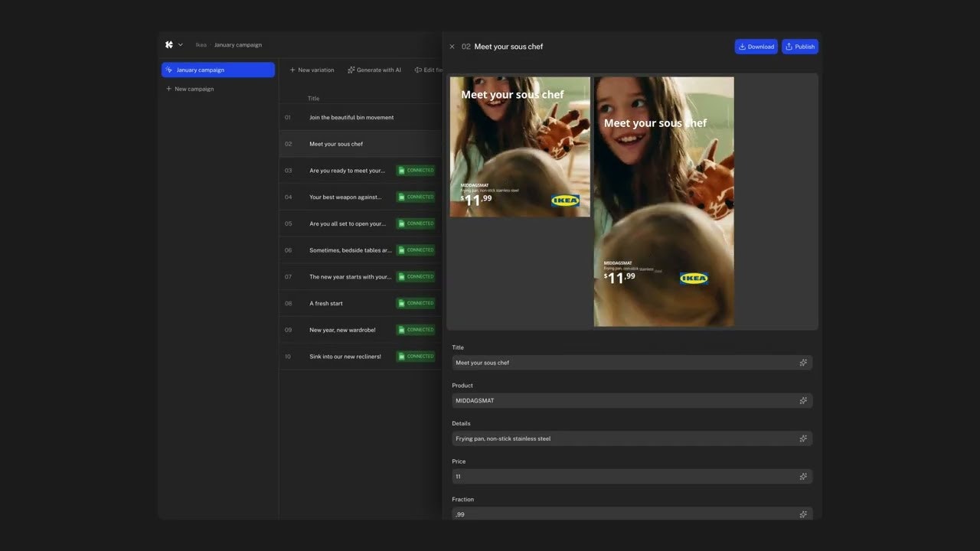Select the January campaign sidebar item
The image size is (980, 551).
[x=218, y=70]
